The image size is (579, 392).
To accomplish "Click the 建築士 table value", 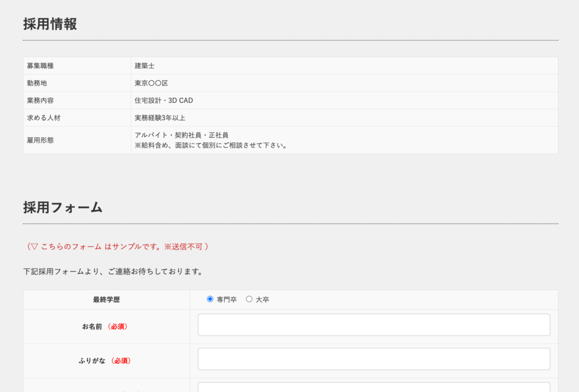I will coord(144,66).
